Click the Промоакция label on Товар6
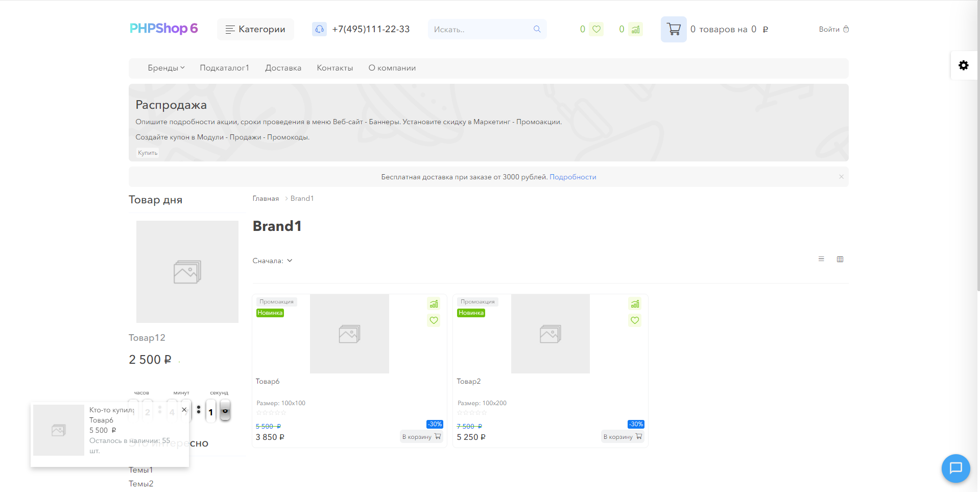 pyautogui.click(x=276, y=302)
